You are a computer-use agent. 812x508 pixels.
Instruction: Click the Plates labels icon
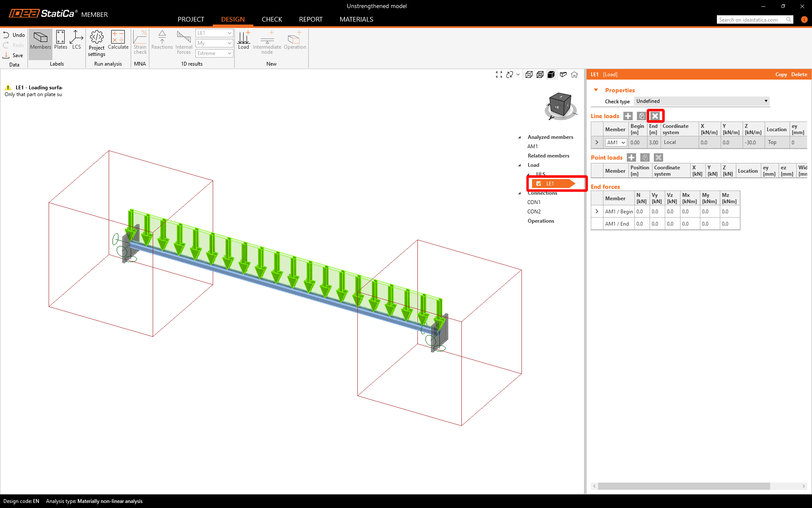click(60, 40)
